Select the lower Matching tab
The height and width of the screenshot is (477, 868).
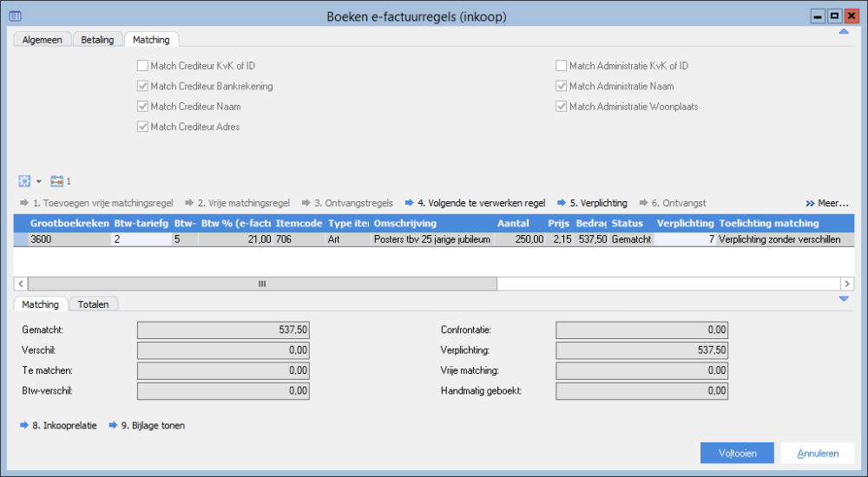pos(41,304)
